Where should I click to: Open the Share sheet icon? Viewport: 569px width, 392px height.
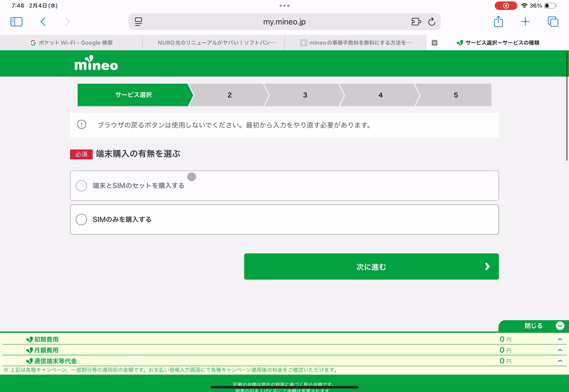[498, 22]
